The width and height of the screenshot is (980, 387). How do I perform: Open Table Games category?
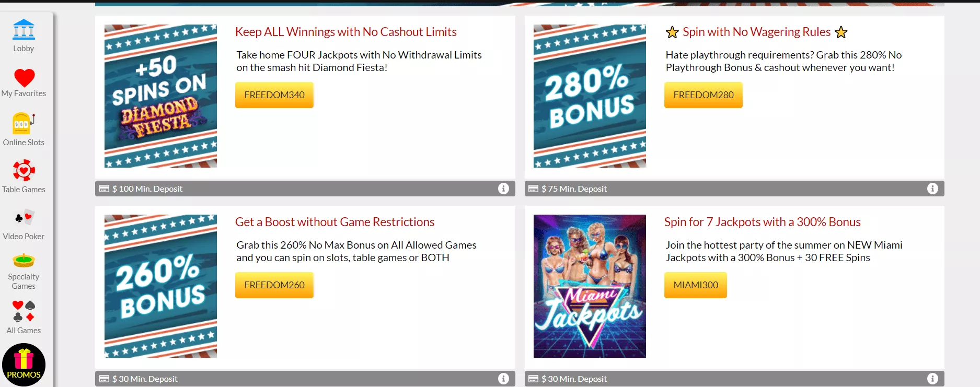pyautogui.click(x=24, y=177)
